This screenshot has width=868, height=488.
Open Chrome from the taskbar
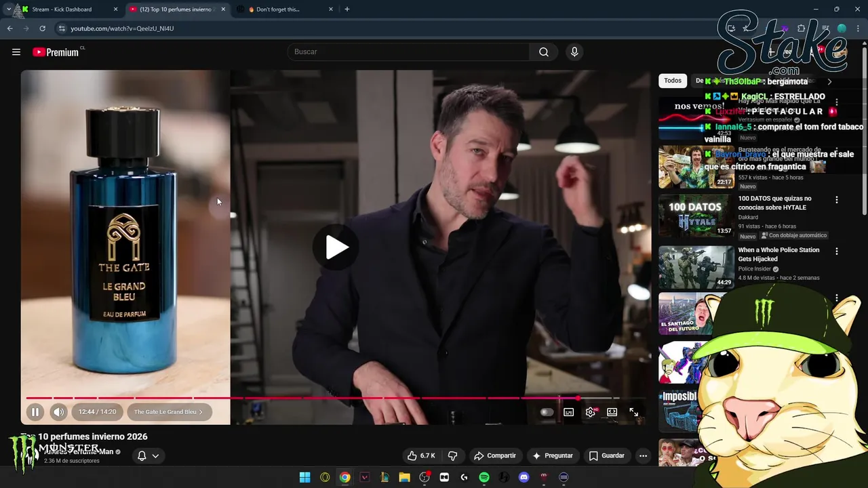click(345, 477)
